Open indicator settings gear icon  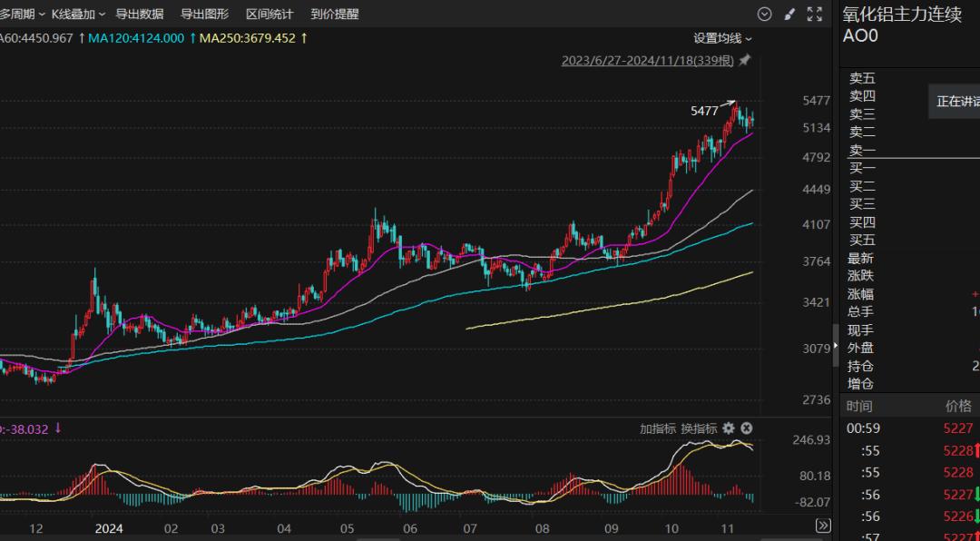[x=728, y=428]
